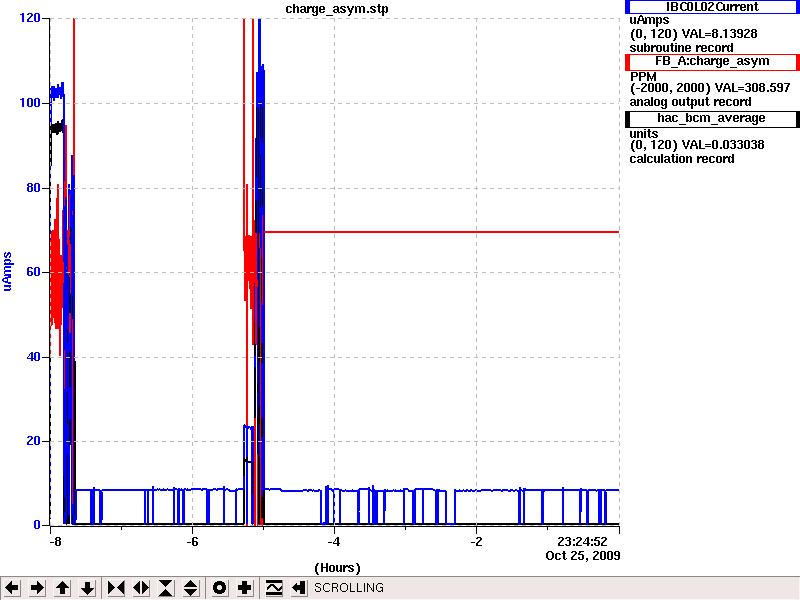Click the y-axis 120 tick label

click(x=30, y=18)
